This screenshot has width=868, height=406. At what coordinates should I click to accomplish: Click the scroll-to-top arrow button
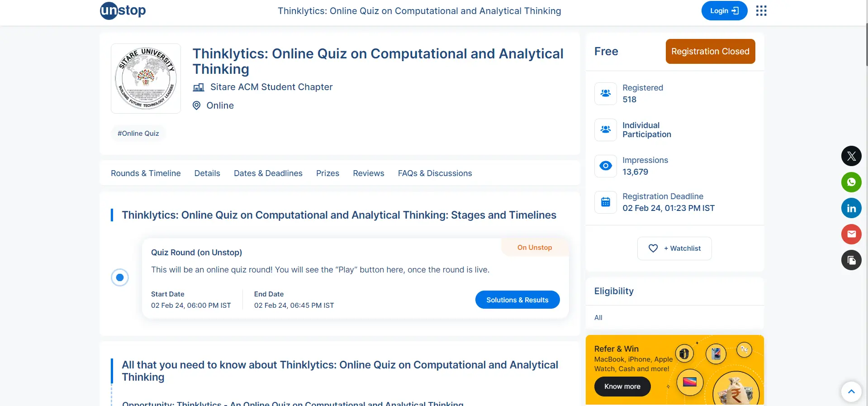[851, 392]
